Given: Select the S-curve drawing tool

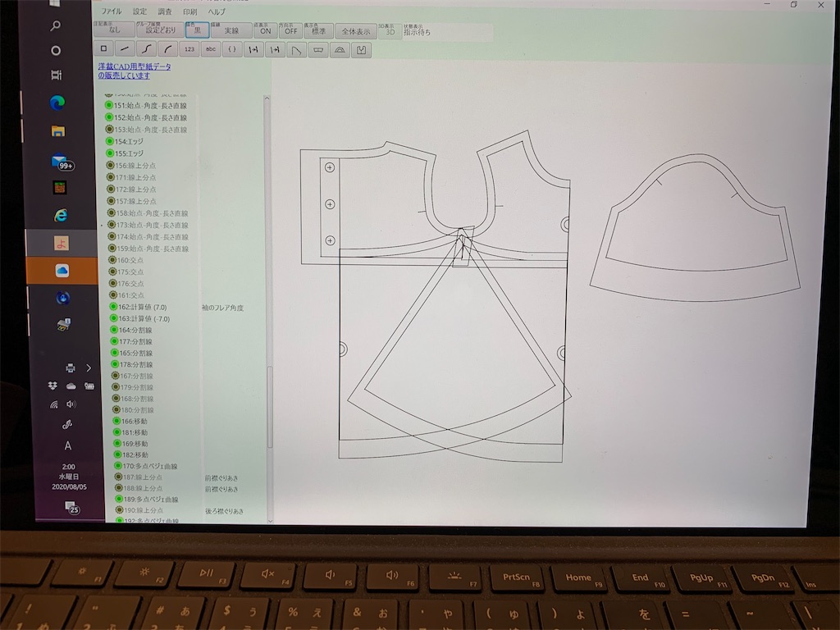Looking at the screenshot, I should [146, 49].
